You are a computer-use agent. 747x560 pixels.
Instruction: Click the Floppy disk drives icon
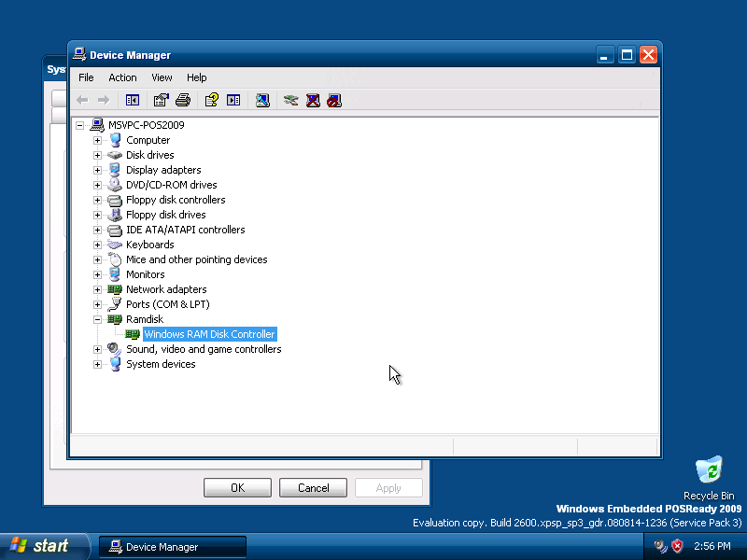(114, 215)
